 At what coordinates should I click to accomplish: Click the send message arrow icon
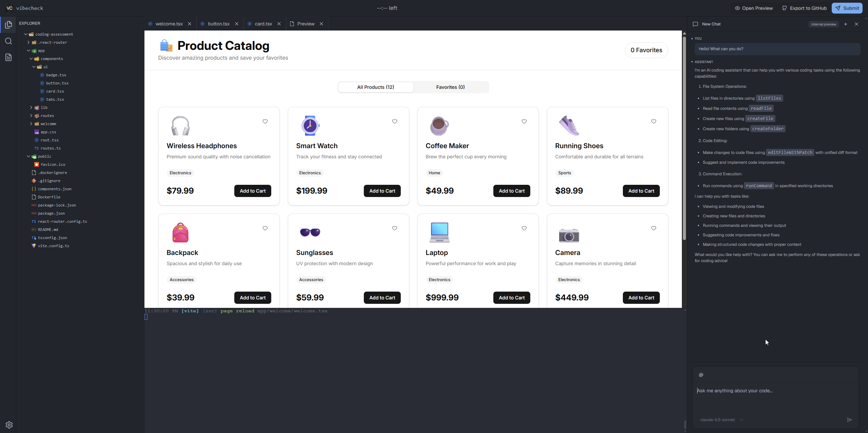tap(849, 420)
